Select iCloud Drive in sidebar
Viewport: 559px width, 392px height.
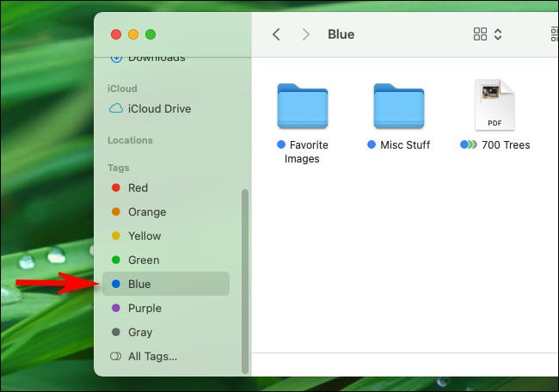(159, 109)
